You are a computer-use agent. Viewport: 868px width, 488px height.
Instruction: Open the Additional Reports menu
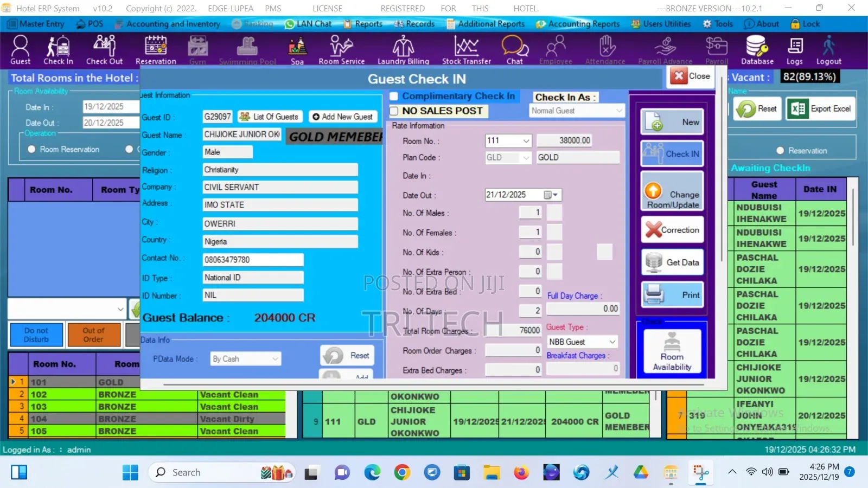click(x=486, y=24)
